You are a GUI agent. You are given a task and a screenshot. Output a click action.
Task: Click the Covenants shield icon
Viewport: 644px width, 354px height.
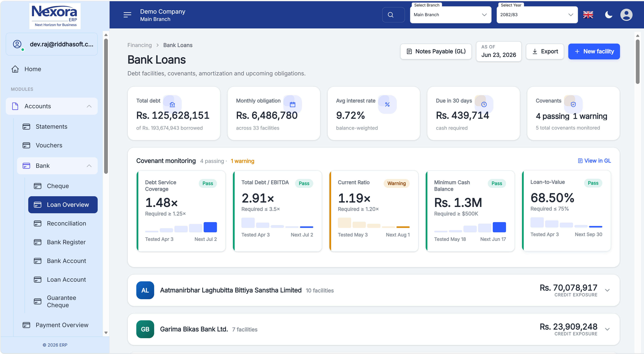click(x=573, y=104)
